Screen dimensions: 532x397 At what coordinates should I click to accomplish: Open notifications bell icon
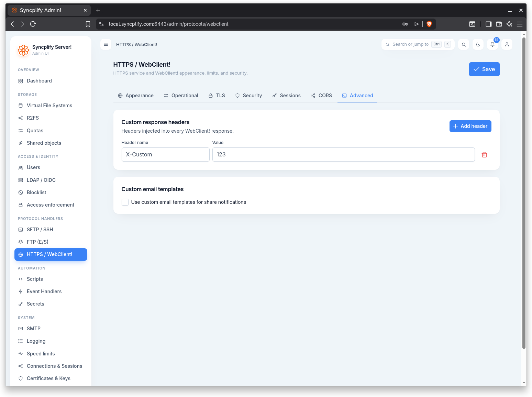pyautogui.click(x=492, y=44)
